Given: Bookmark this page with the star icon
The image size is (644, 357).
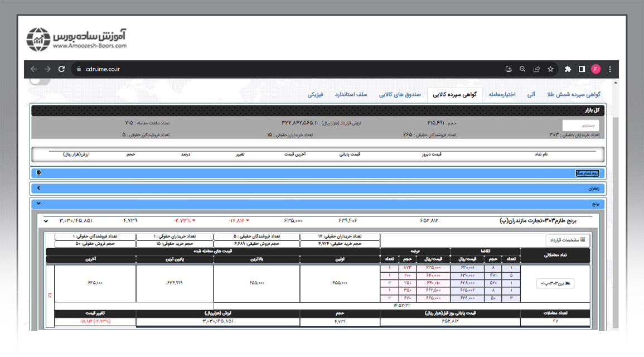Looking at the screenshot, I should tap(550, 69).
